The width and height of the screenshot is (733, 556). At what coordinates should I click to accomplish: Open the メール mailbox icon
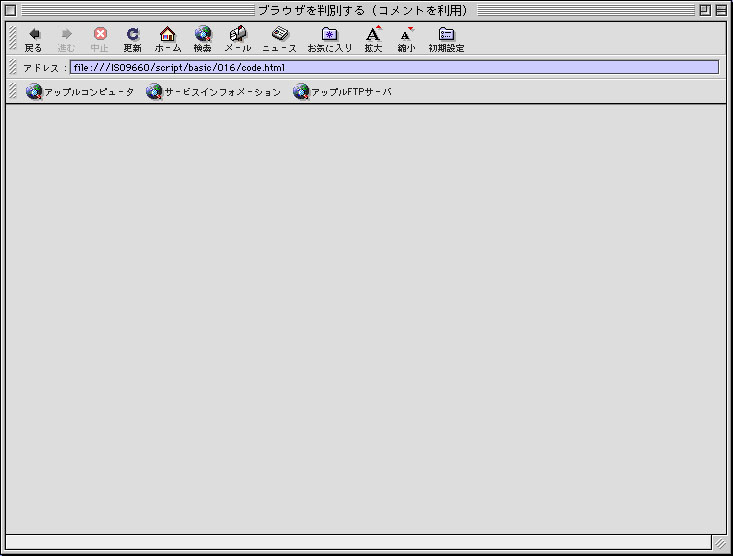(237, 39)
